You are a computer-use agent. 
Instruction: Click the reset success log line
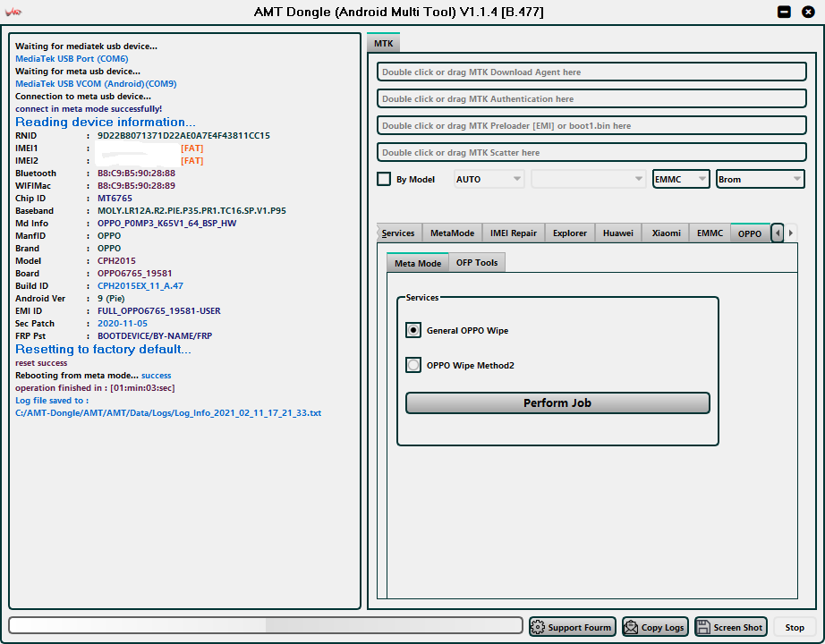(41, 363)
